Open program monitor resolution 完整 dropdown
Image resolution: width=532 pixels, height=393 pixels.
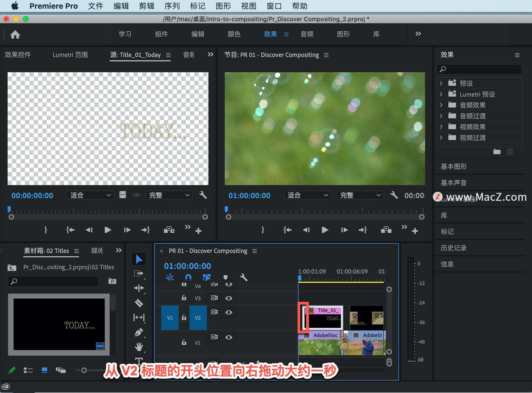coord(360,195)
